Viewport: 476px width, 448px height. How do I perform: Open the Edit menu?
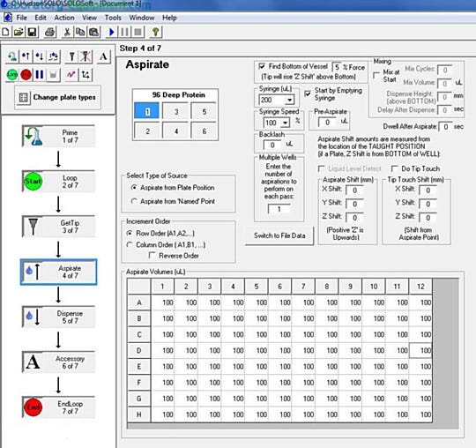point(41,18)
